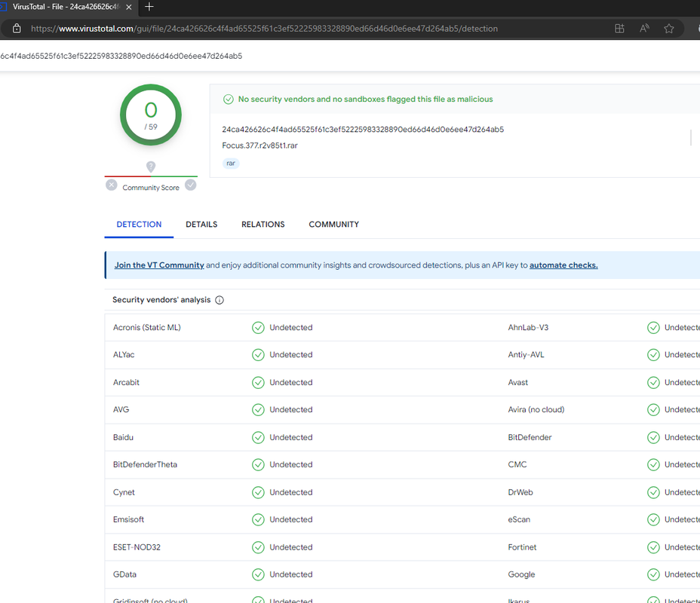The width and height of the screenshot is (700, 603).
Task: Downvote with the community score X icon
Action: (112, 185)
